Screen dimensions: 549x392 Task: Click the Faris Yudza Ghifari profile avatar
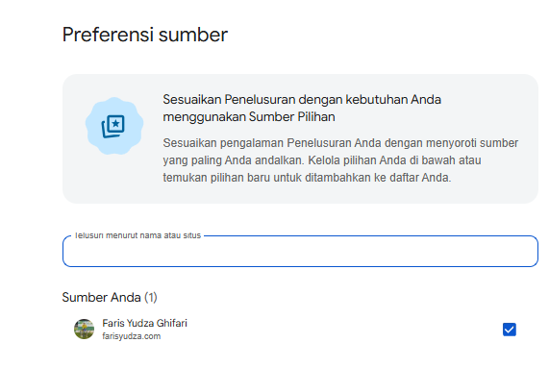(84, 329)
